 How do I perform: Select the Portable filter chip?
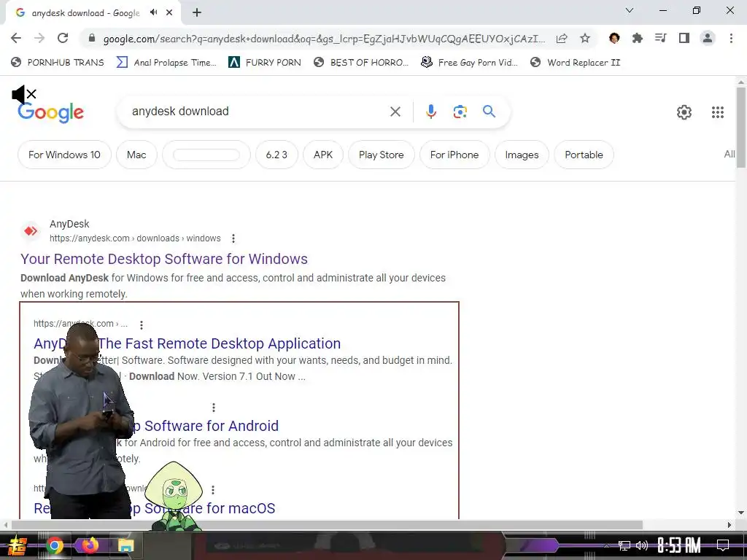[x=584, y=155]
